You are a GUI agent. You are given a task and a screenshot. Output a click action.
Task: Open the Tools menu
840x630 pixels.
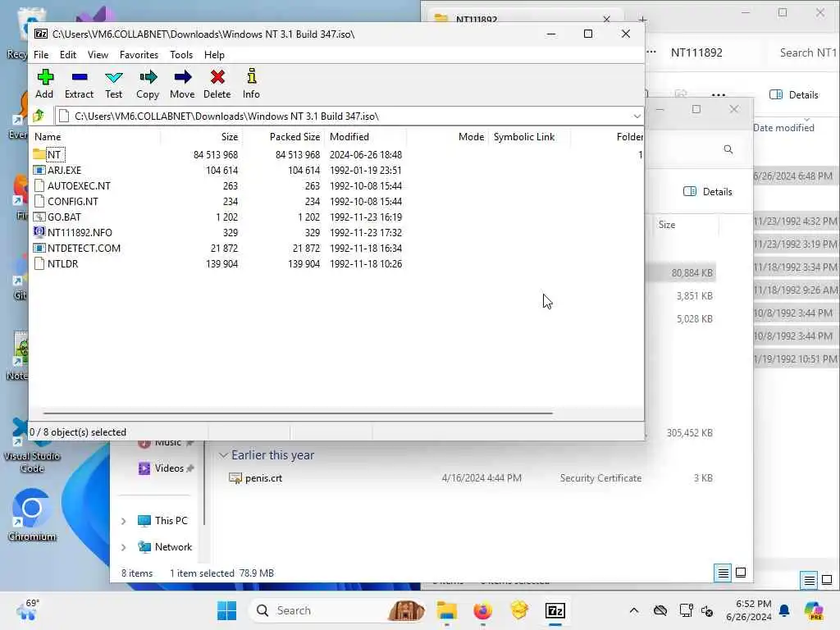[181, 55]
